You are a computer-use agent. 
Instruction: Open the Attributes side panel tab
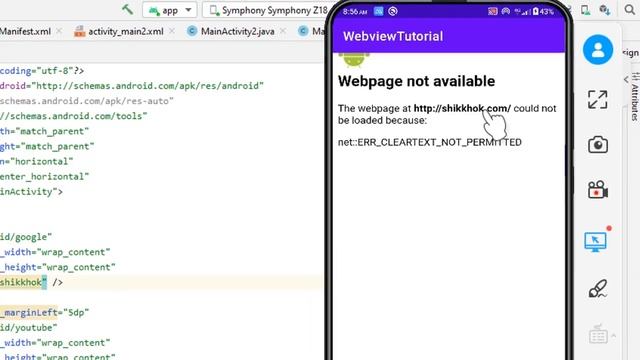click(x=635, y=97)
